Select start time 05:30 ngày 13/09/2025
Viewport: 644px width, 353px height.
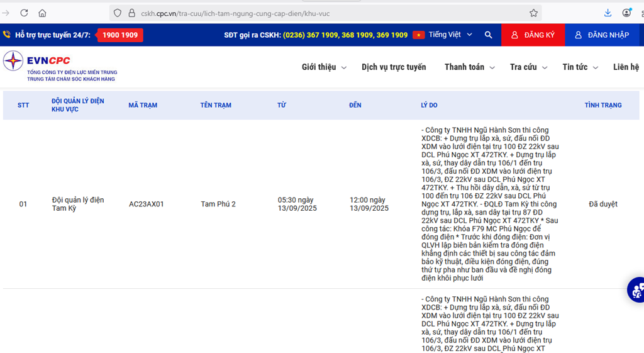pos(297,204)
